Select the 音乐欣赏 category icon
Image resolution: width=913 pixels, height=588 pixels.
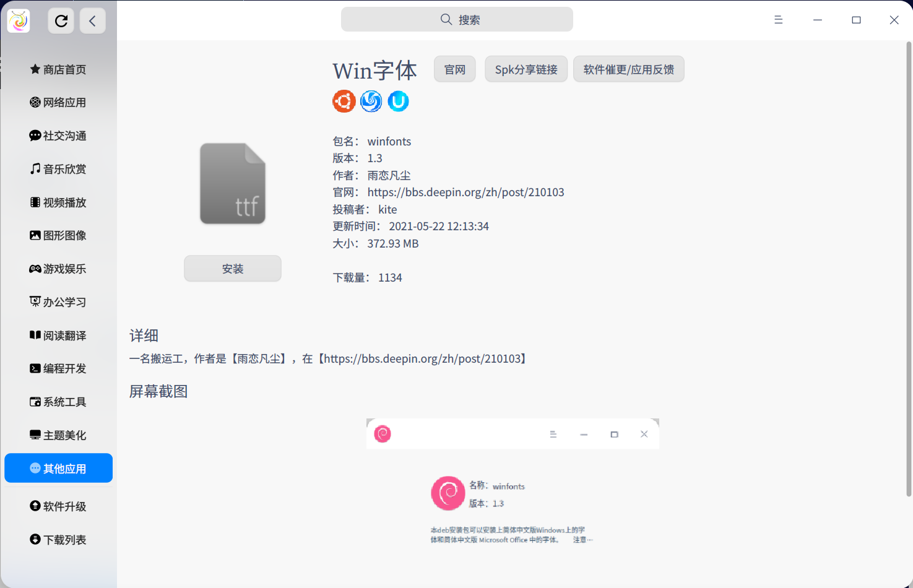point(35,168)
